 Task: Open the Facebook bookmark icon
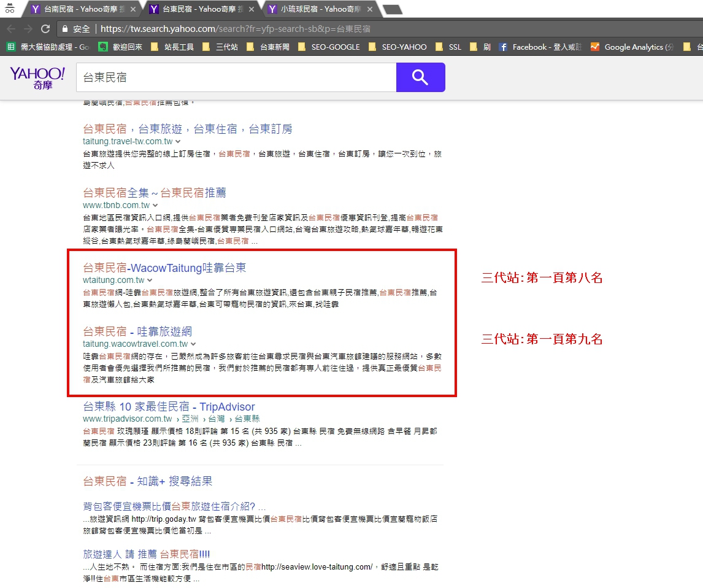pyautogui.click(x=503, y=47)
